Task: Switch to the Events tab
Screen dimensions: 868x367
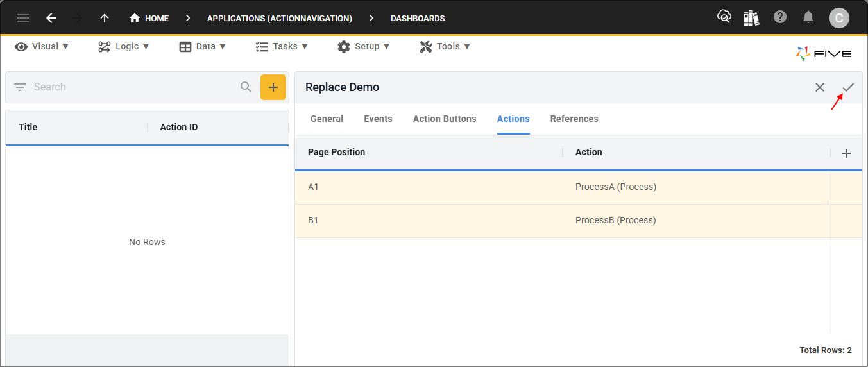Action: pos(378,119)
